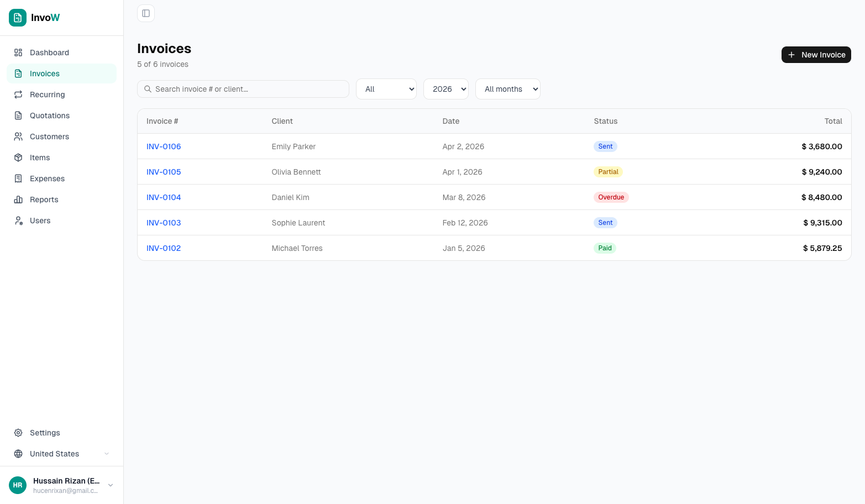Click the Reports bar chart icon

coord(18,200)
